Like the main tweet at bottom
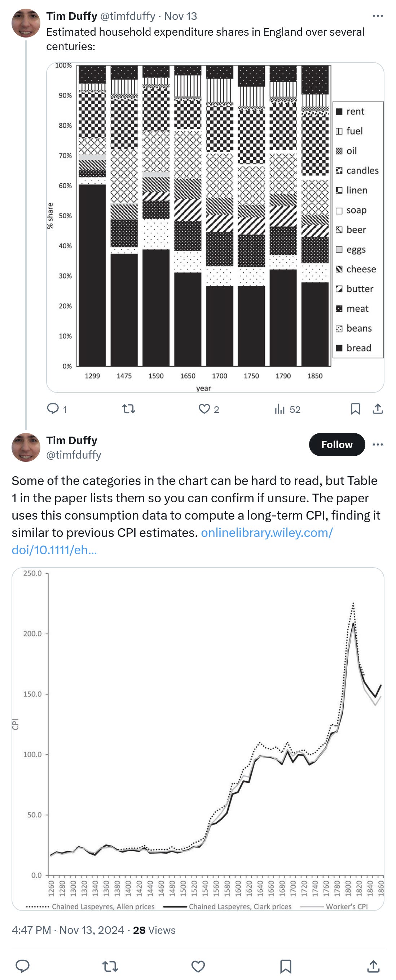The width and height of the screenshot is (396, 980). coord(198,966)
